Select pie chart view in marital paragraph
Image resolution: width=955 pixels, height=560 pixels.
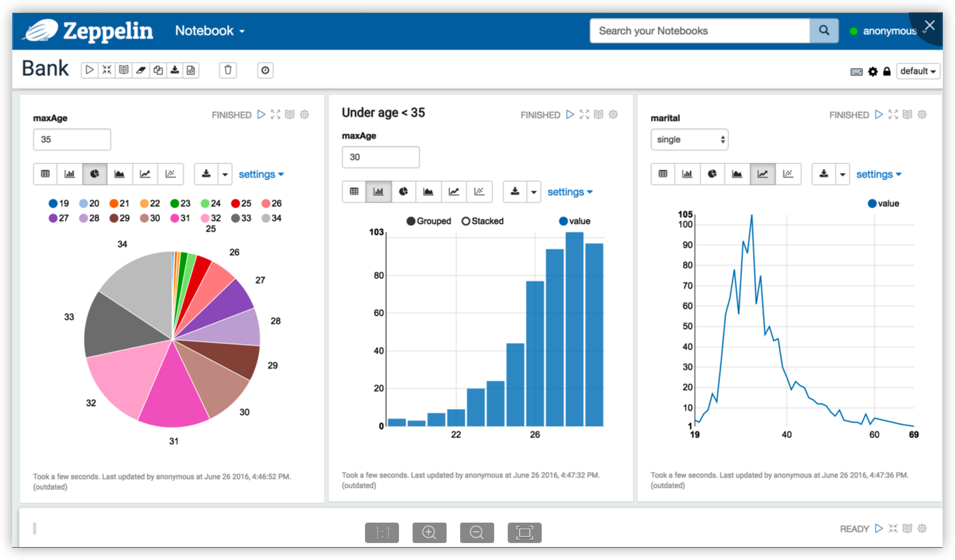712,174
